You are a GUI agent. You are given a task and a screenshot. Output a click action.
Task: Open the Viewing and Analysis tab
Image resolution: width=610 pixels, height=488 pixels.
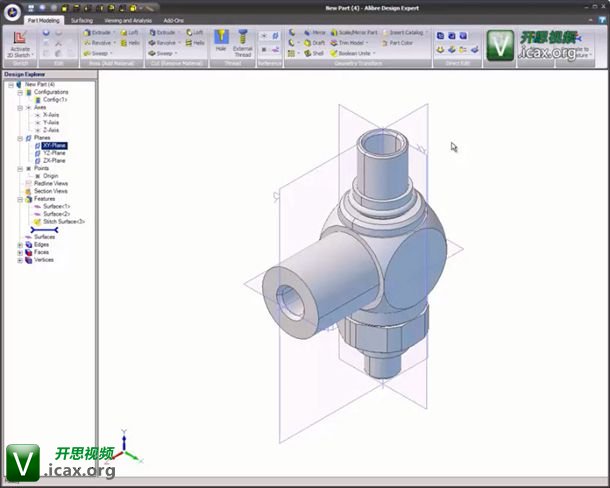point(130,20)
